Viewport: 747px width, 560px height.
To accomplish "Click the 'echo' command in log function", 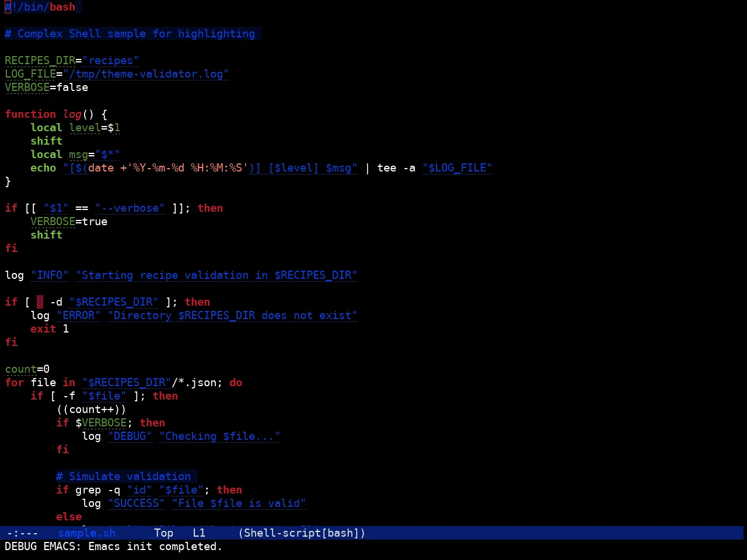I will [43, 168].
